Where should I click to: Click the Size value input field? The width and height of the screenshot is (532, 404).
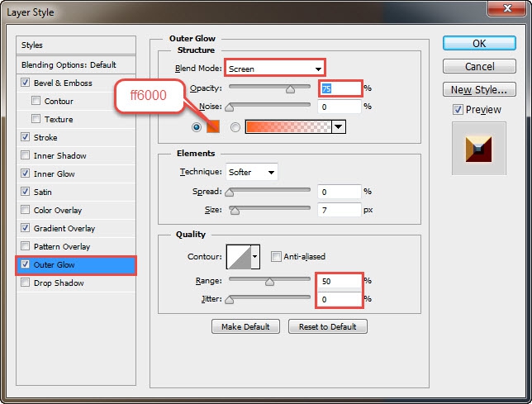[340, 210]
